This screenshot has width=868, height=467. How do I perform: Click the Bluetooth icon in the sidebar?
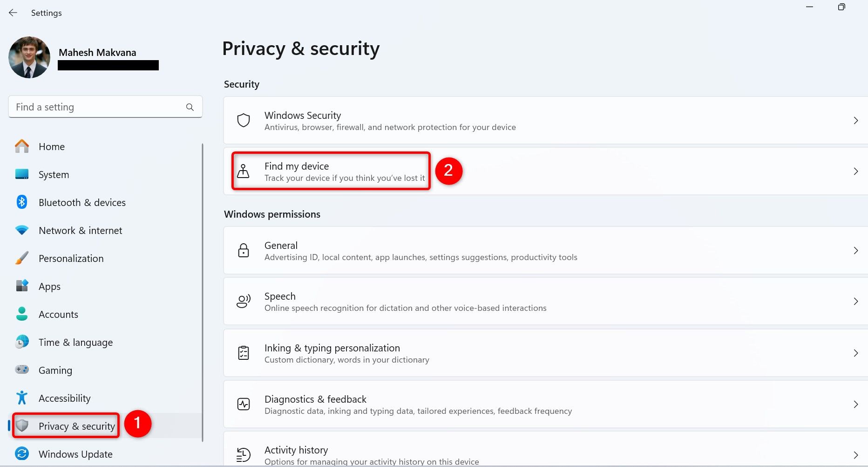[21, 202]
